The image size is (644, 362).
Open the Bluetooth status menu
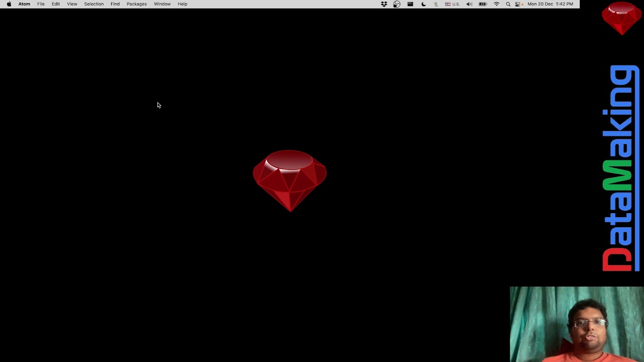click(x=436, y=4)
